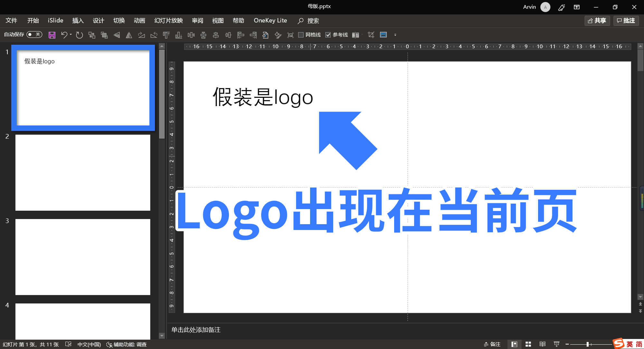Screen dimensions: 644x349
Task: Click the format painter brush icon
Action: [278, 35]
